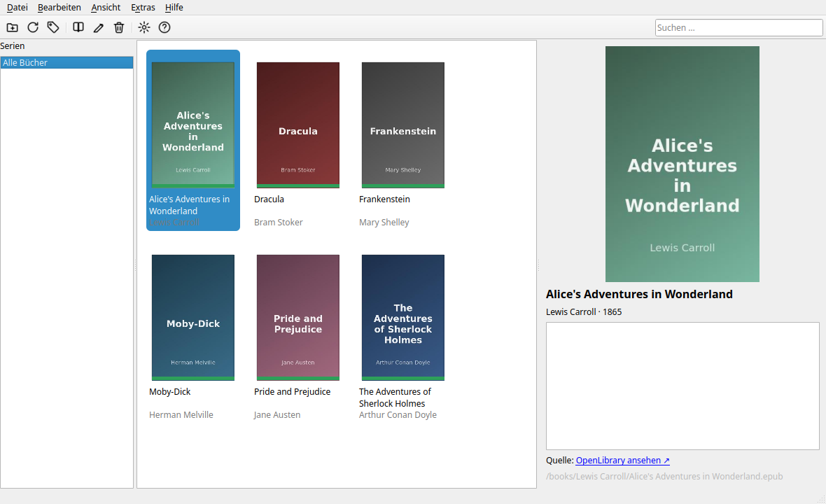The width and height of the screenshot is (826, 504).
Task: Select the Alice's Adventures in Wonderland cover in grid
Action: click(x=193, y=125)
